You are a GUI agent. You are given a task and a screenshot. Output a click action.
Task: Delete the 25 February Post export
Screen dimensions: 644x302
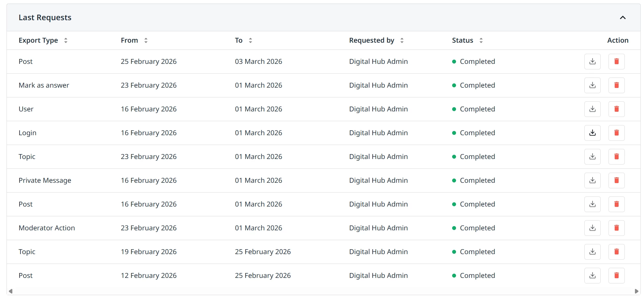(x=616, y=62)
